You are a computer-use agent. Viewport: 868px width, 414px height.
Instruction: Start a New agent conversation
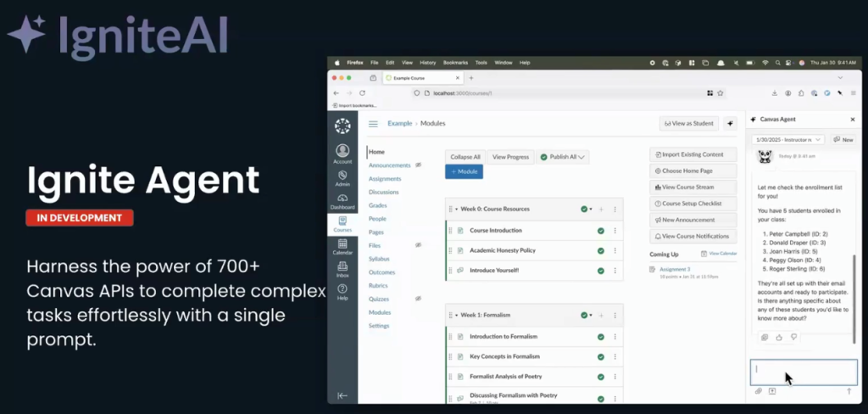pyautogui.click(x=843, y=140)
